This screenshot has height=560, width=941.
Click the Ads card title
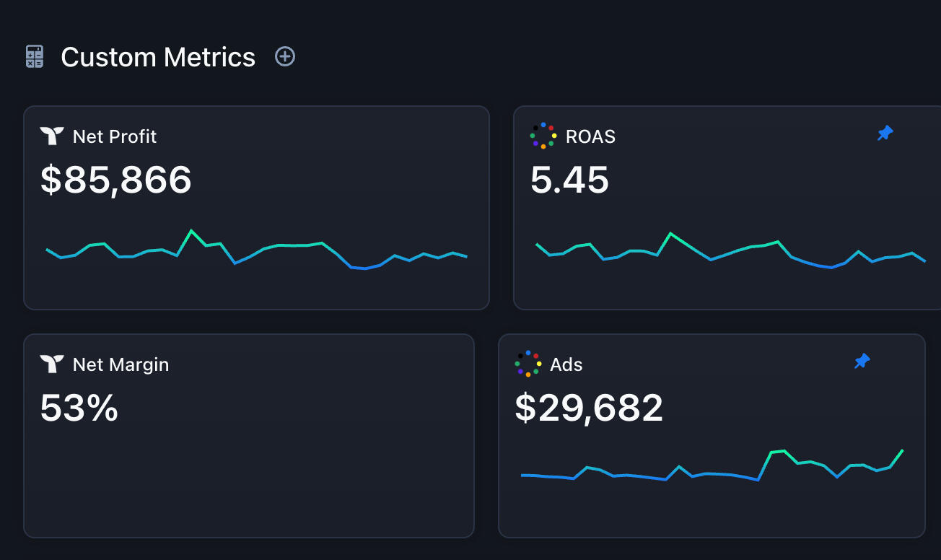pyautogui.click(x=566, y=364)
